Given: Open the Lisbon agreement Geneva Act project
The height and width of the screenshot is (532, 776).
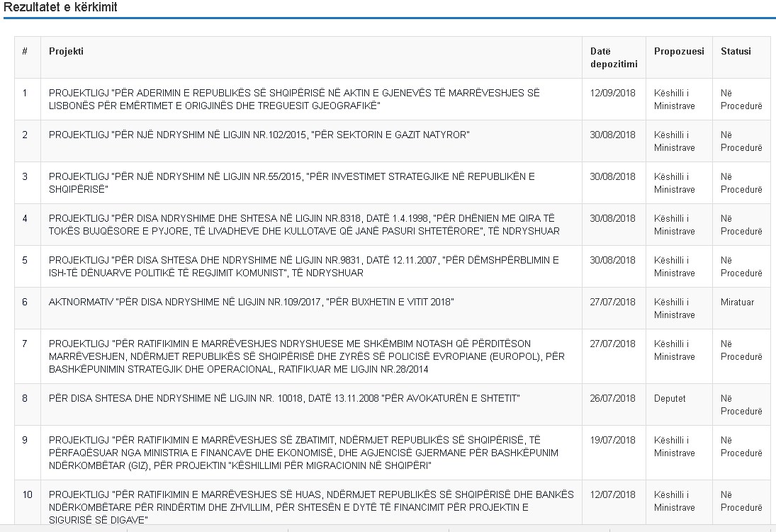Looking at the screenshot, I should coord(294,99).
